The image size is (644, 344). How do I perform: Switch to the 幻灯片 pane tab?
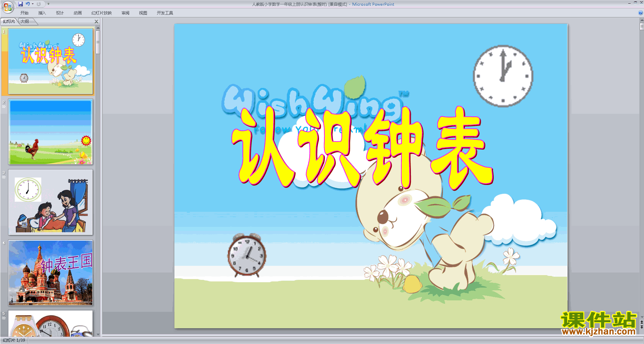pyautogui.click(x=9, y=21)
